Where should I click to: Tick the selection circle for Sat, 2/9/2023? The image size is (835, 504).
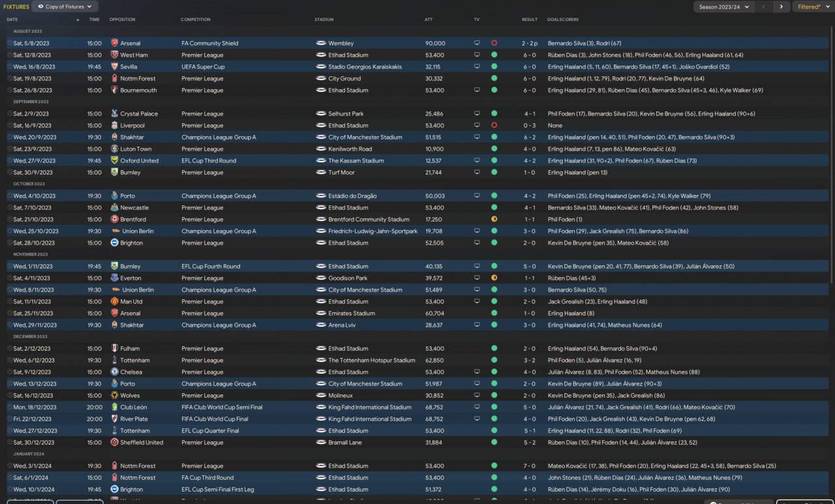click(10, 113)
